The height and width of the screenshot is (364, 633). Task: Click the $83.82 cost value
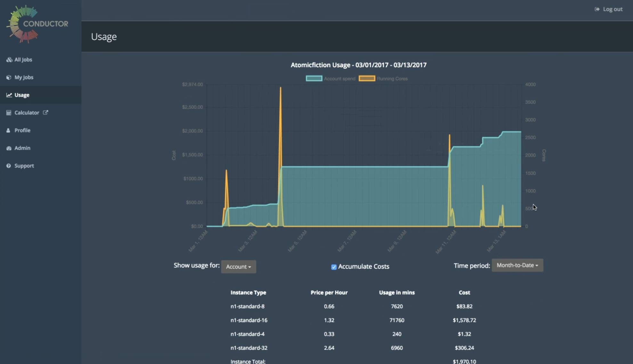464,306
